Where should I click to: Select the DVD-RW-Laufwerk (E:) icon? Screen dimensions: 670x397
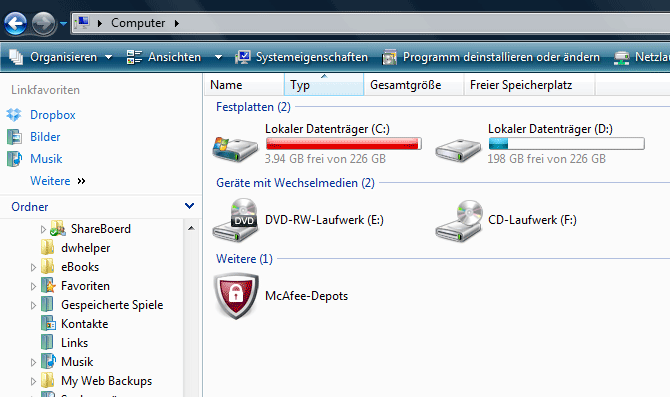pyautogui.click(x=235, y=220)
